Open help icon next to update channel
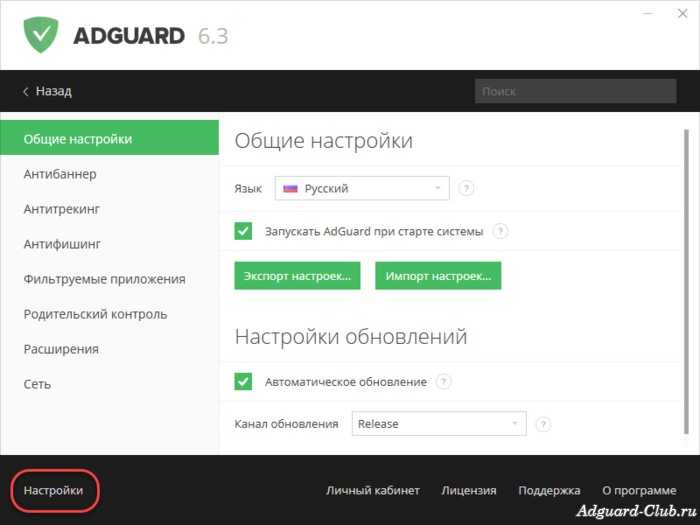This screenshot has height=525, width=700. [543, 424]
